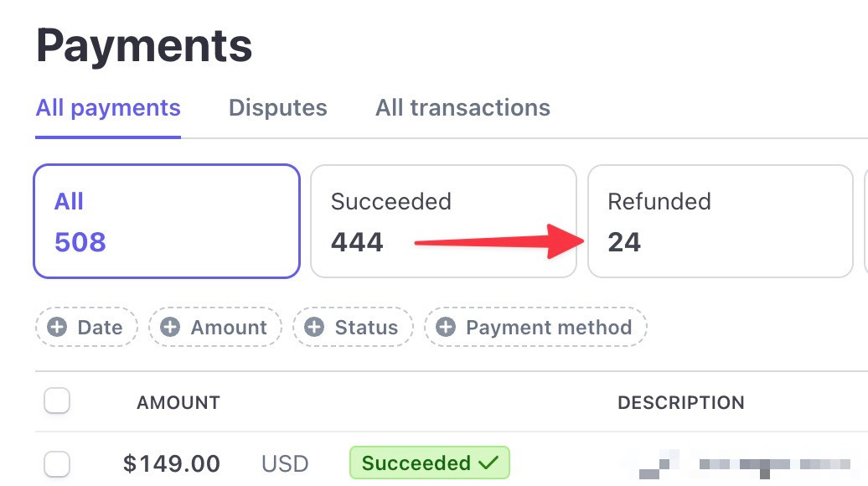
Task: Click the plus icon in Status filter
Action: tap(314, 327)
